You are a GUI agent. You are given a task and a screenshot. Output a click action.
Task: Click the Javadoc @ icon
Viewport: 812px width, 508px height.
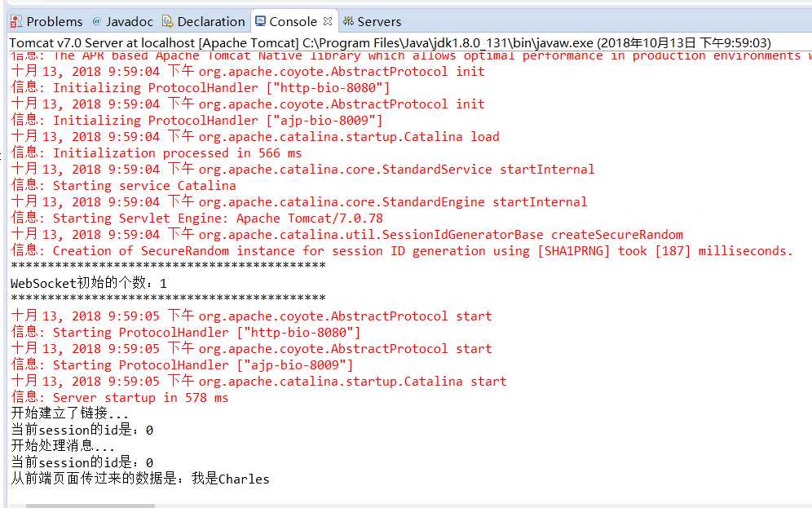click(97, 22)
